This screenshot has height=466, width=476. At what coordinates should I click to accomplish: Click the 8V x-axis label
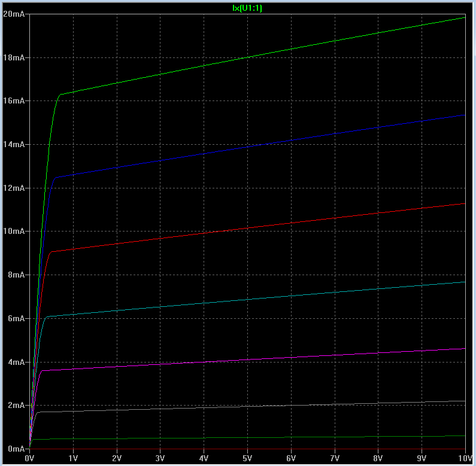[378, 458]
